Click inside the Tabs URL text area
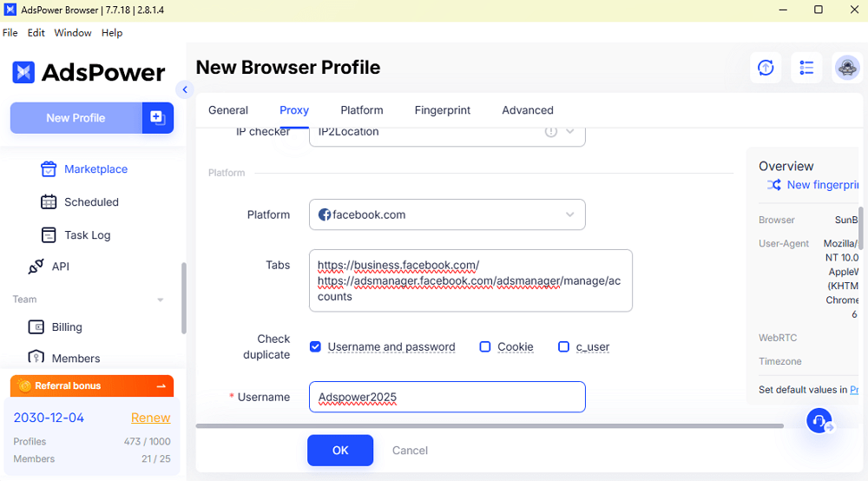Image resolution: width=868 pixels, height=481 pixels. pos(470,280)
